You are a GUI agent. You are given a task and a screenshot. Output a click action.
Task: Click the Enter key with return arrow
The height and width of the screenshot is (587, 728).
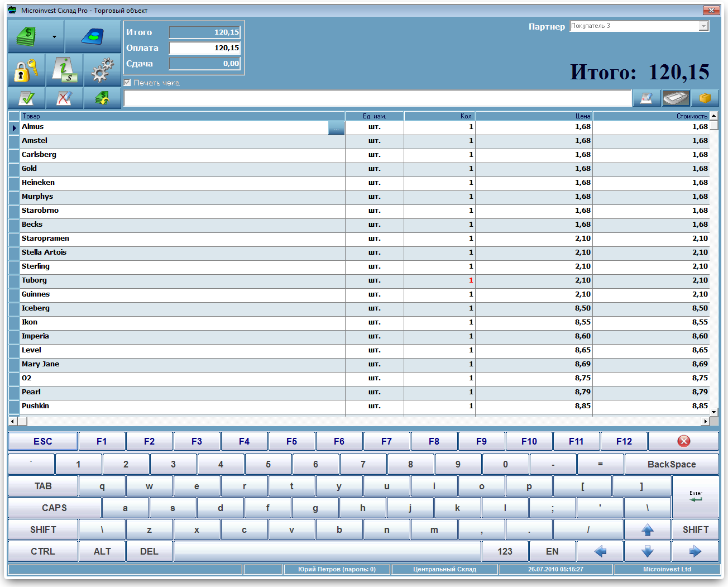696,497
